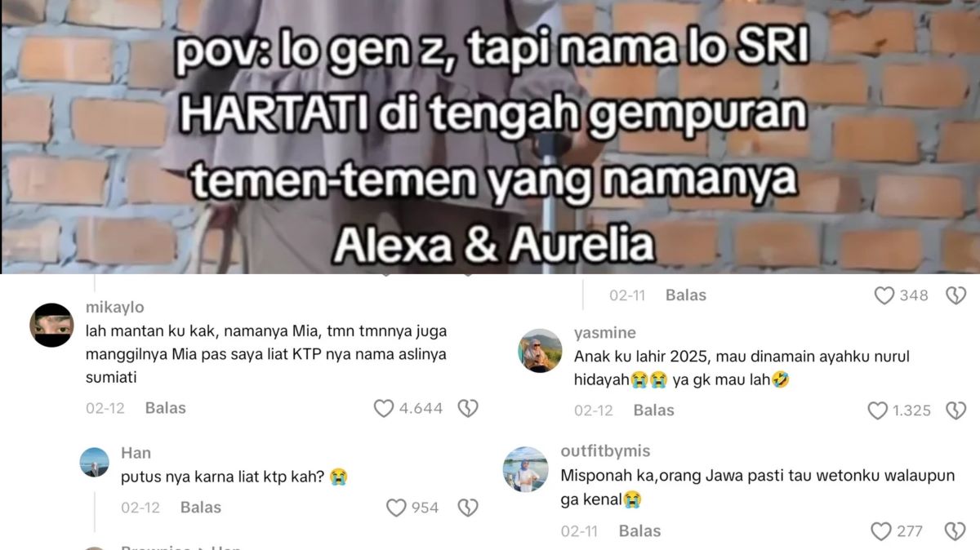This screenshot has width=980, height=550.
Task: Reply to mikaylo's comment via Balas
Action: [166, 408]
